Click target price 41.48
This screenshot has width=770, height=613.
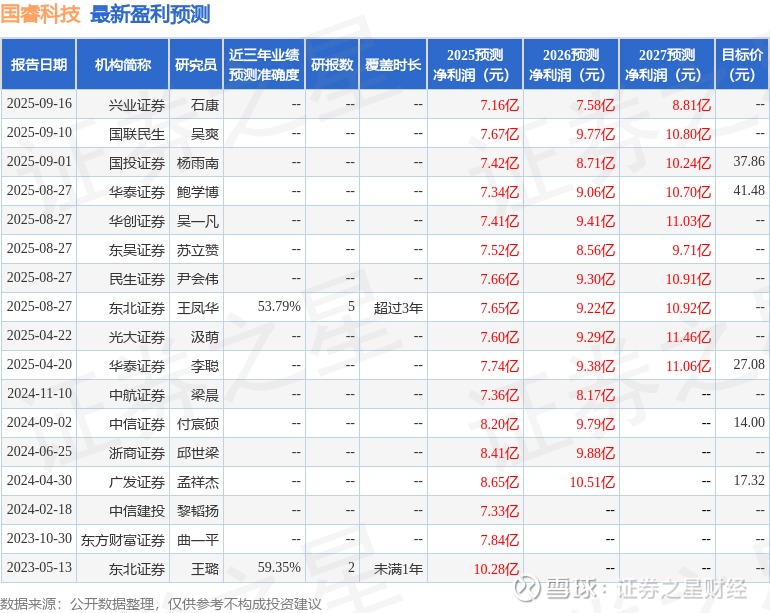click(749, 191)
